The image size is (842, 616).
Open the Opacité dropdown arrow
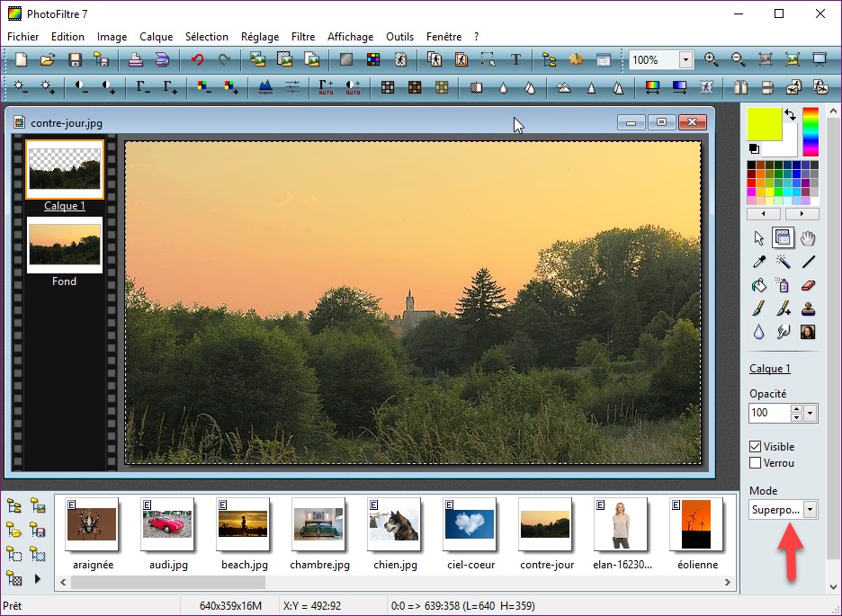811,413
